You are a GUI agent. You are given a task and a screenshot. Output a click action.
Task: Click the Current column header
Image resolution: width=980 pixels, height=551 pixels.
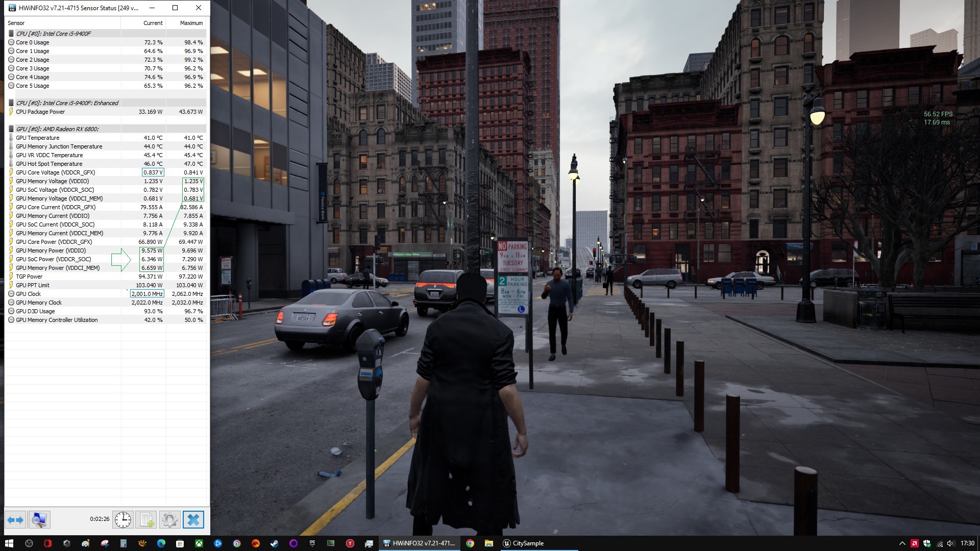pyautogui.click(x=153, y=23)
